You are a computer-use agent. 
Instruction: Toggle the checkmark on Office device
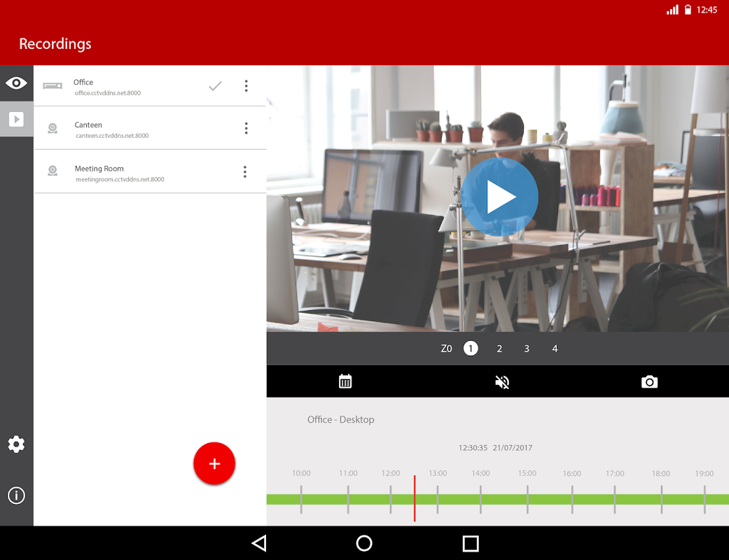click(x=215, y=86)
